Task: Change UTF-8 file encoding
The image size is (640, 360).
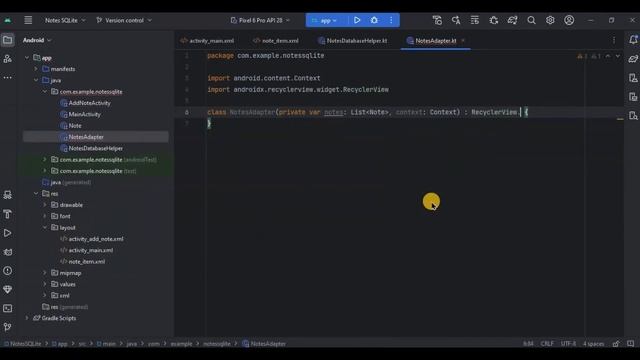Action: coord(568,344)
